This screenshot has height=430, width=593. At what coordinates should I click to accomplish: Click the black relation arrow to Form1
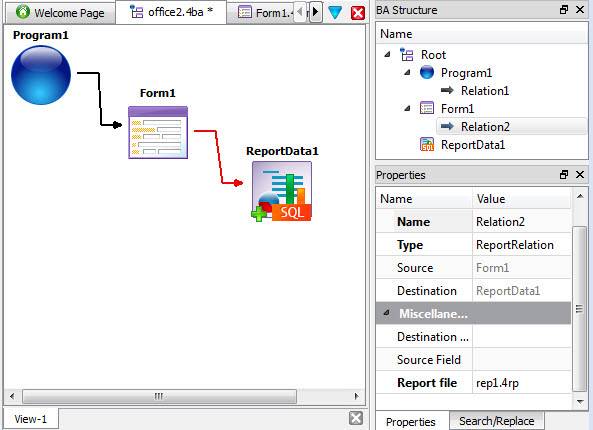(x=100, y=99)
